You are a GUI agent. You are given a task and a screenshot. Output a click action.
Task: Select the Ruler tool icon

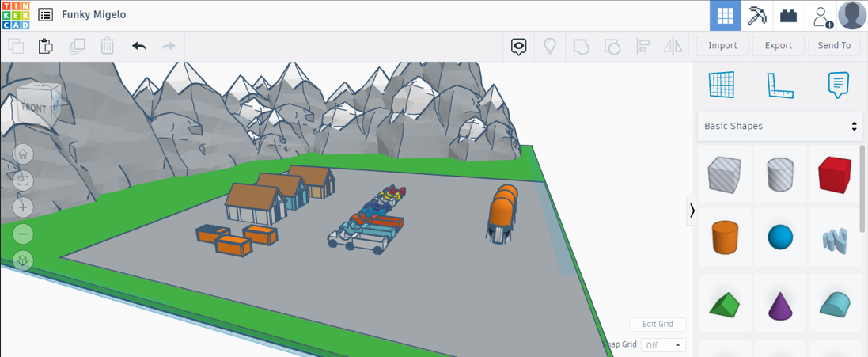click(x=780, y=85)
